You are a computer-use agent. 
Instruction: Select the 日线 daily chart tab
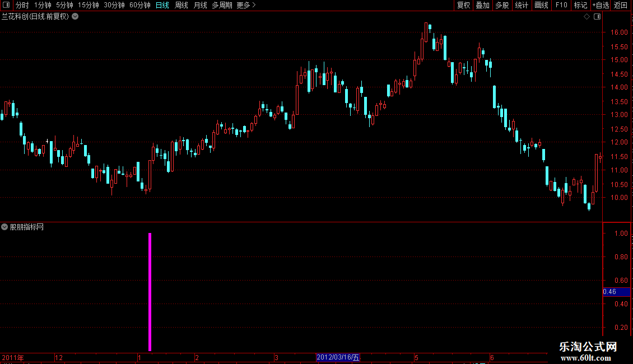162,5
